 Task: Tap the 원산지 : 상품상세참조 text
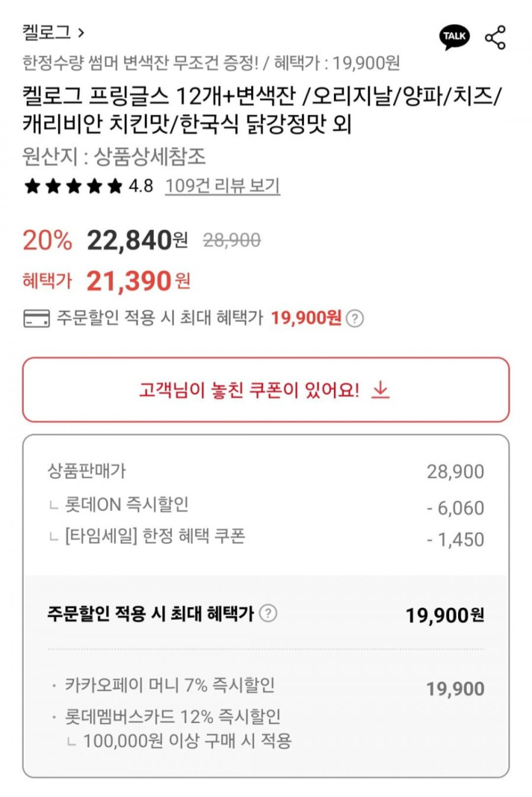pyautogui.click(x=115, y=157)
